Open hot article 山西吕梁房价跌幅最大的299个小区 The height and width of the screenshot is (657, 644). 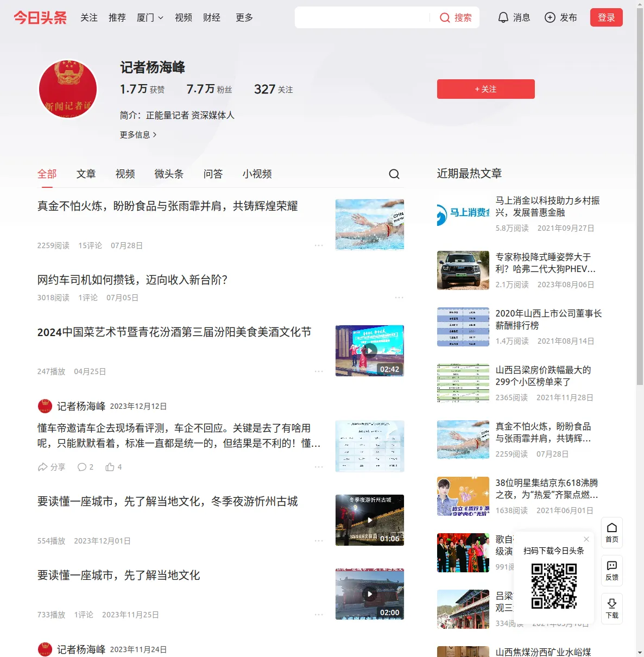[543, 376]
